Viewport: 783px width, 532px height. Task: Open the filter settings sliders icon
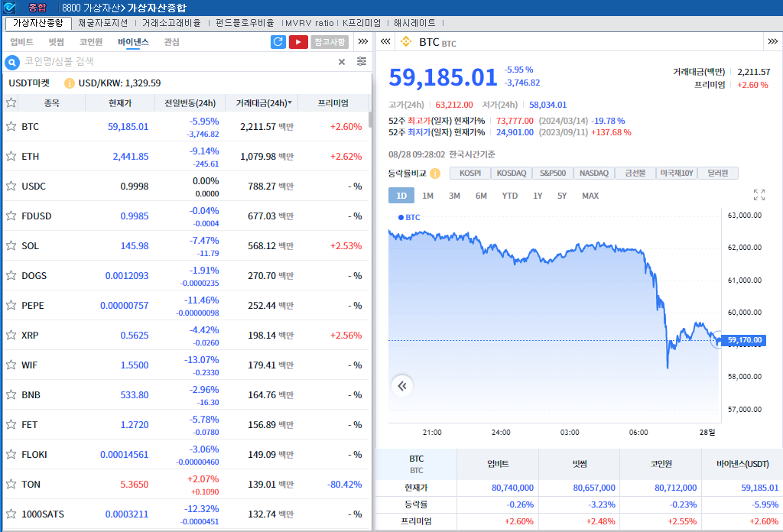tap(362, 61)
